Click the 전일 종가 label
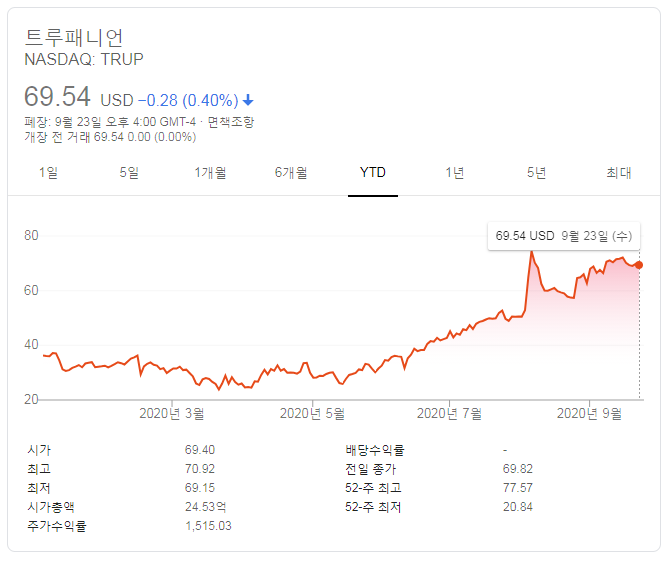Image resolution: width=669 pixels, height=561 pixels. point(371,469)
